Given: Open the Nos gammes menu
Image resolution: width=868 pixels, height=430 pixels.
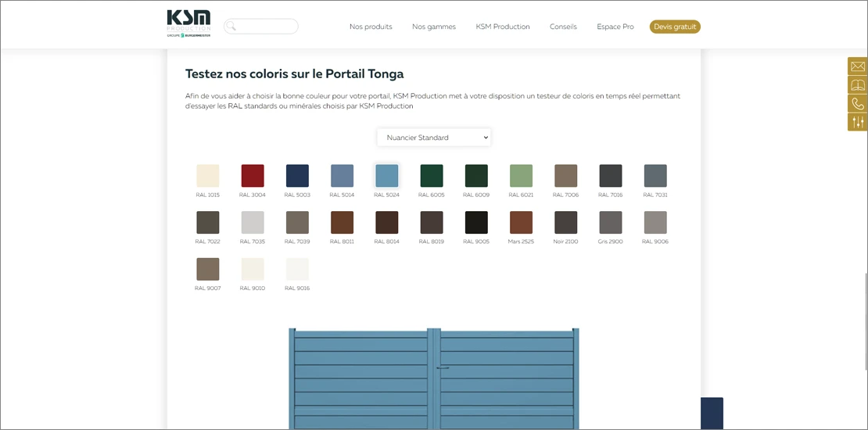Looking at the screenshot, I should coord(433,27).
